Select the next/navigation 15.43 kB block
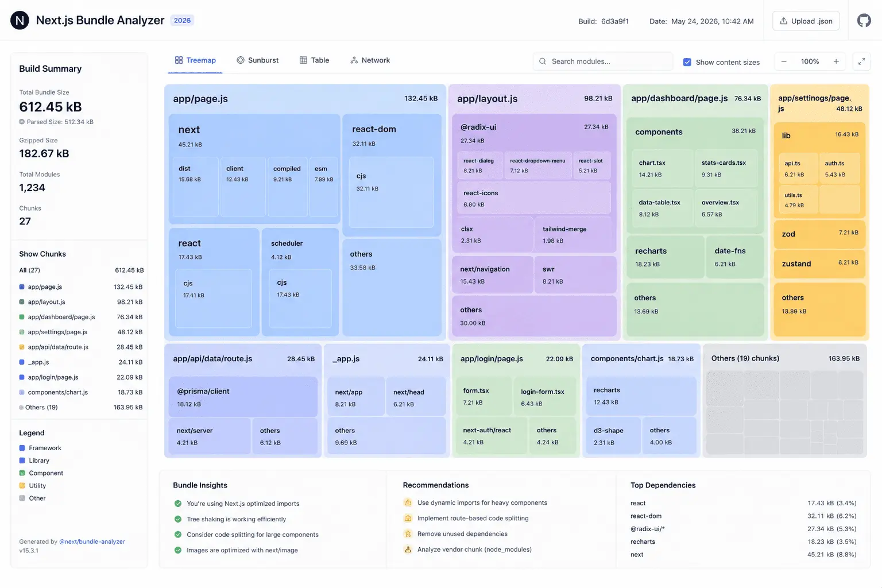Image resolution: width=882 pixels, height=588 pixels. point(492,275)
